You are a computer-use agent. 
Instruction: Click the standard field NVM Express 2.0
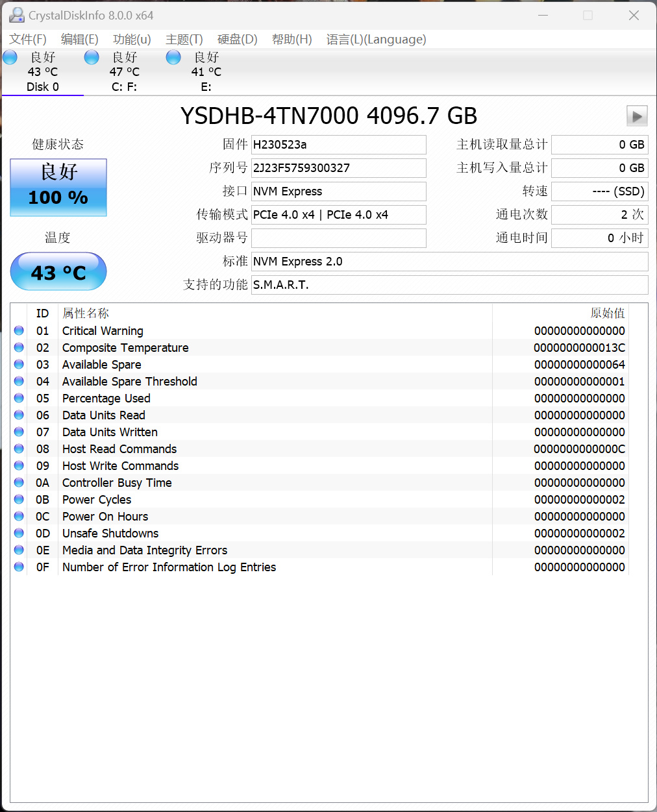click(450, 262)
